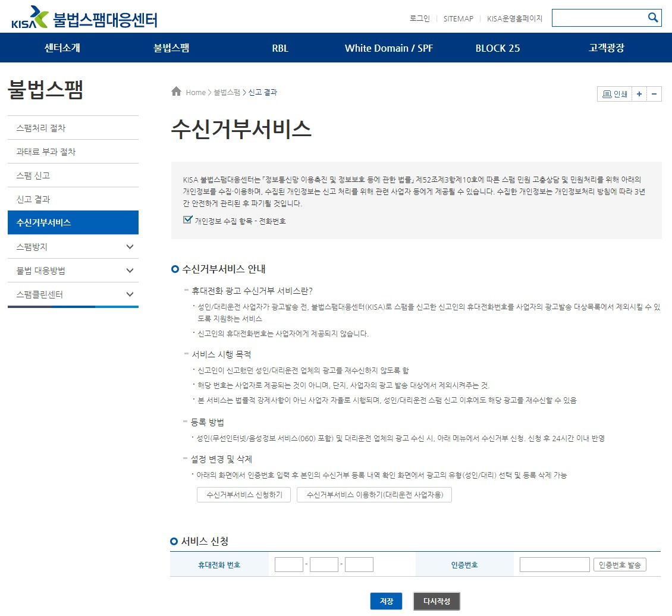Expand the 불법 대응방법 sidebar section
The width and height of the screenshot is (672, 616).
pos(73,270)
